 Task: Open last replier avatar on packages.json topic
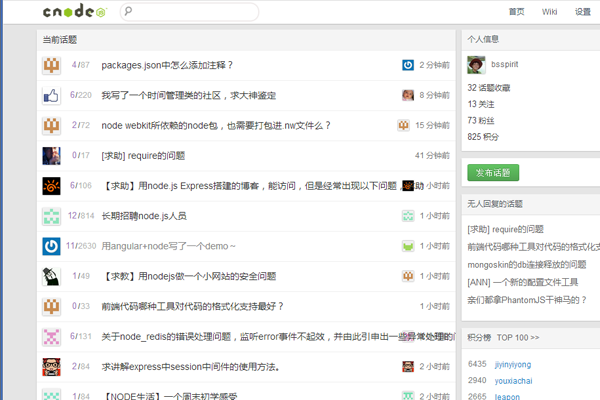[408, 65]
